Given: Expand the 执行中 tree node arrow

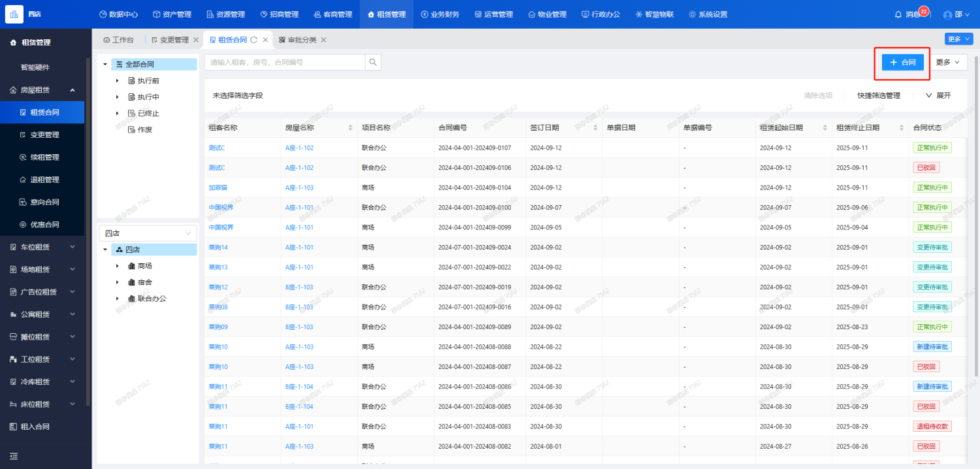Looking at the screenshot, I should (117, 97).
